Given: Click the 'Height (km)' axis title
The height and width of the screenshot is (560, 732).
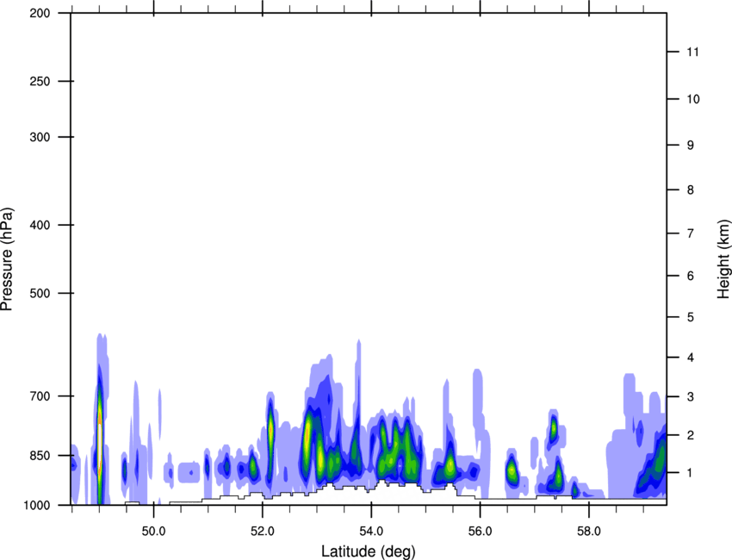Looking at the screenshot, I should click(x=723, y=258).
